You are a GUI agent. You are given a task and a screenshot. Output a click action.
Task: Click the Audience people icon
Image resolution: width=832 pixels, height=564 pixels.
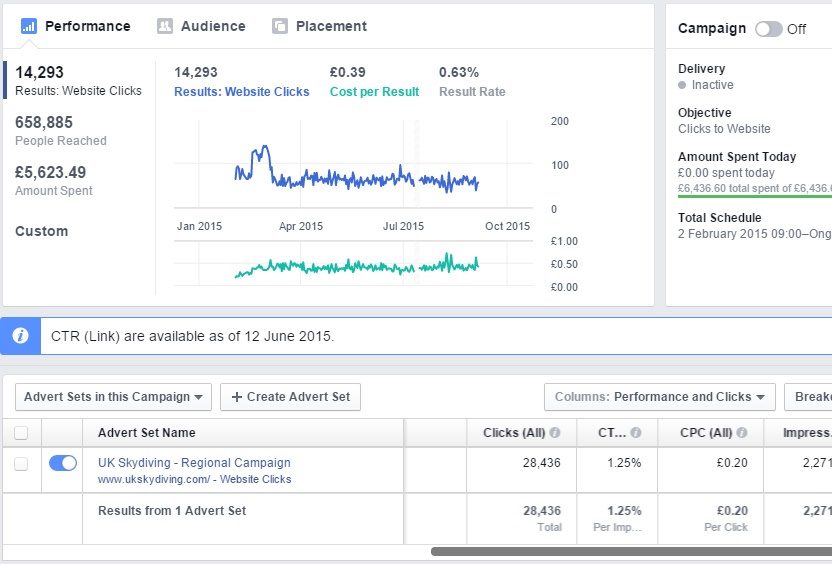pyautogui.click(x=165, y=27)
